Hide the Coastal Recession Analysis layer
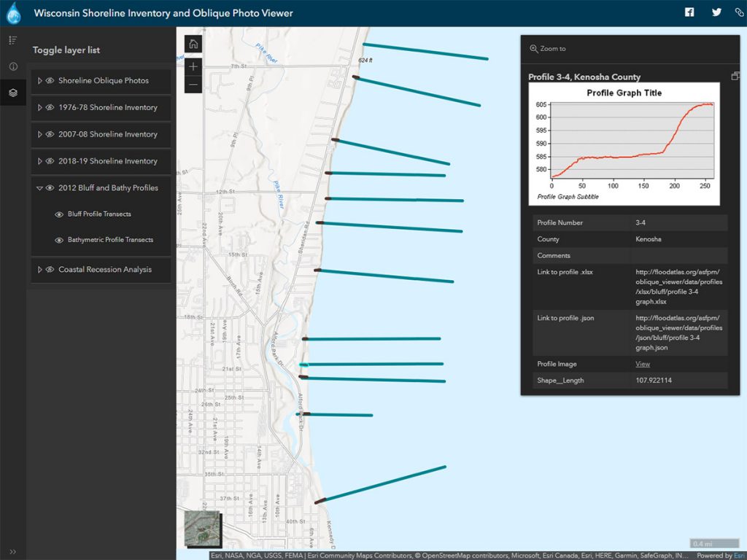Screen dimensions: 747x560 pyautogui.click(x=49, y=270)
